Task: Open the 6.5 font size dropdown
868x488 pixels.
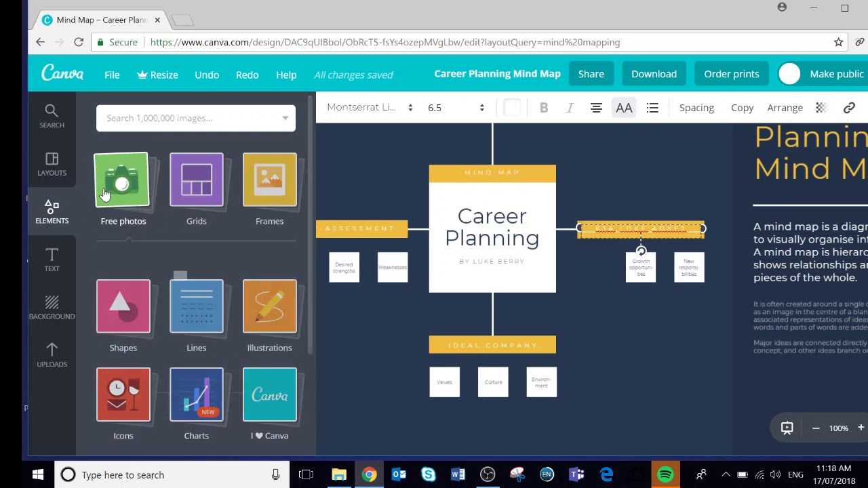Action: click(x=456, y=108)
